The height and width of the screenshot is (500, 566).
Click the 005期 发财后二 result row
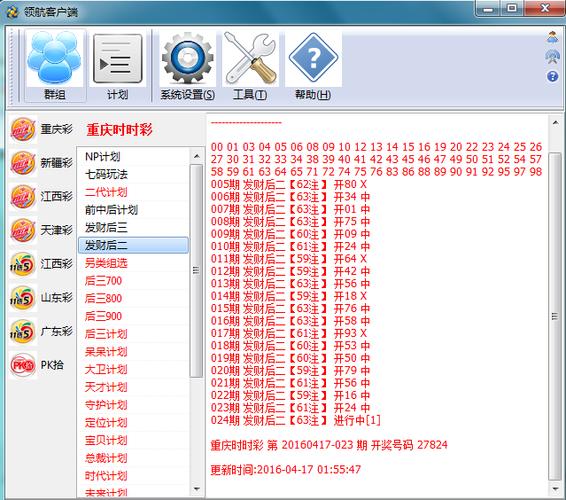(x=288, y=184)
